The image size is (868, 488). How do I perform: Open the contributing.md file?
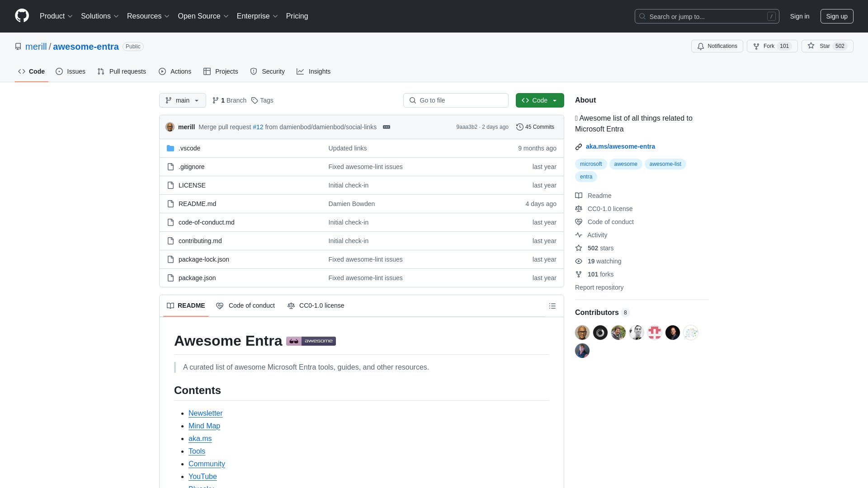[x=200, y=241]
